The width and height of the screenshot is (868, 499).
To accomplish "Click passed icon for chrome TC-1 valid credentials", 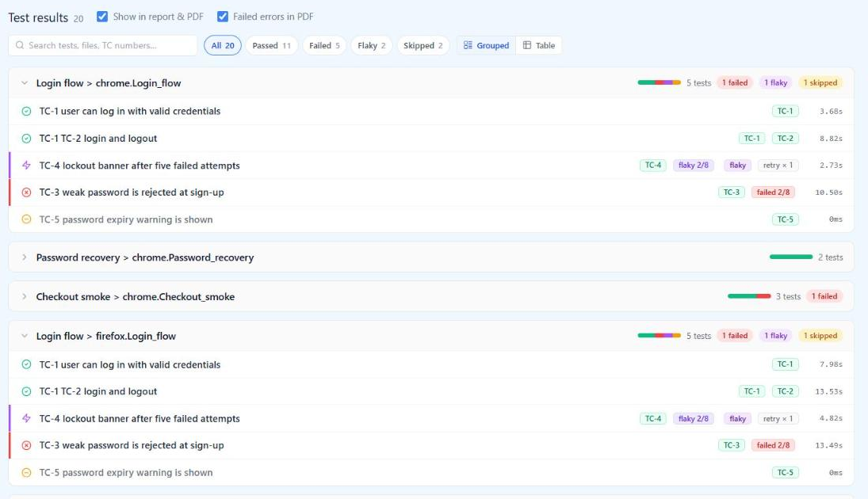I will (x=26, y=111).
